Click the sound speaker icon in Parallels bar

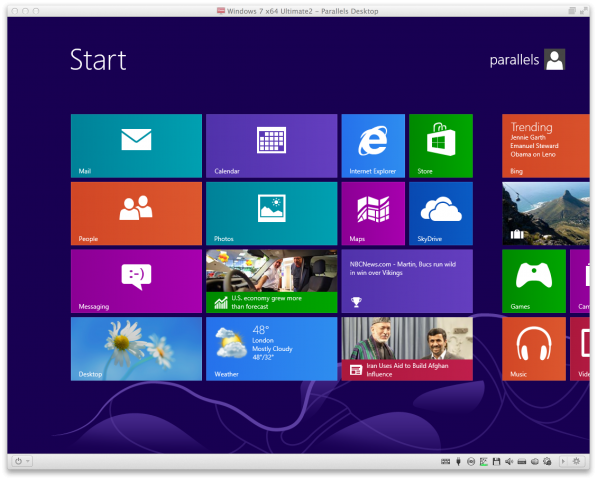[x=509, y=462]
